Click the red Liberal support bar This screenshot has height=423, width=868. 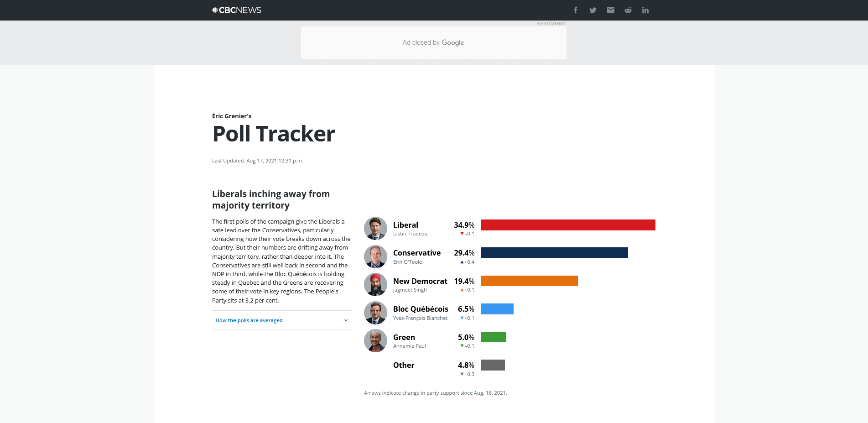[568, 225]
